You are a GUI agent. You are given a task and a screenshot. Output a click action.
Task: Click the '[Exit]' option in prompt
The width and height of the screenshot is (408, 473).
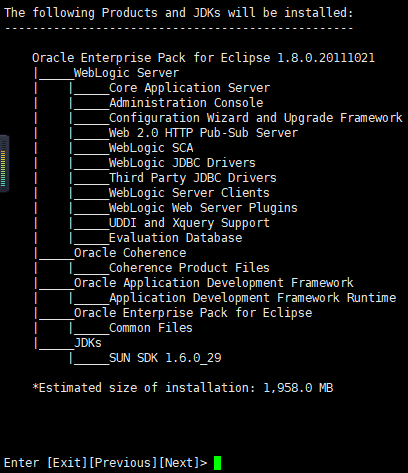coord(67,463)
